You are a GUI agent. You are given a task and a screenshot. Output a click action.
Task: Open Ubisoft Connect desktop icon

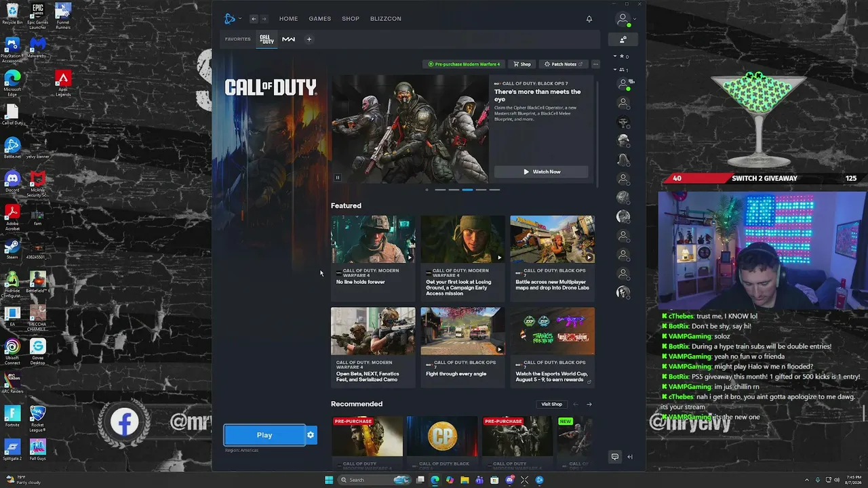pos(12,352)
